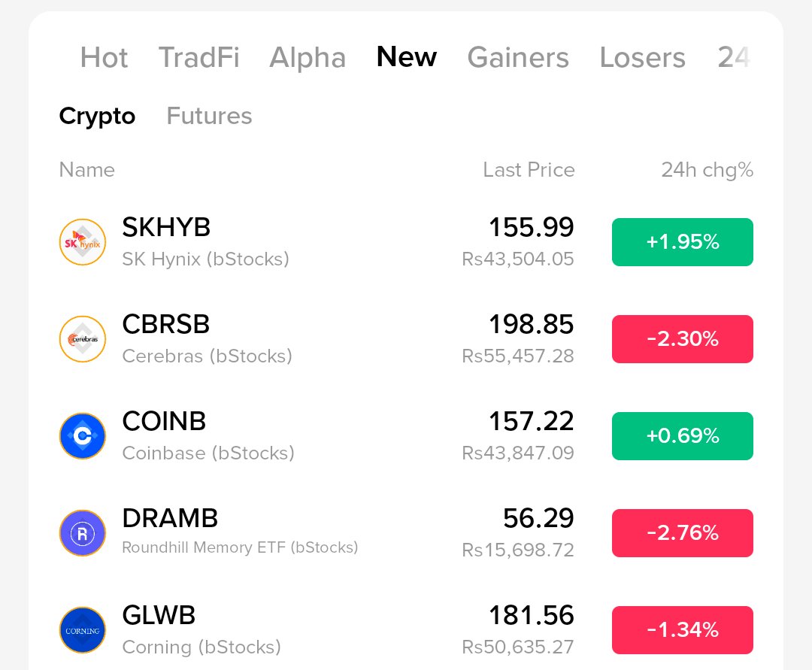Sort by the Last Price column header
This screenshot has width=812, height=670.
[529, 170]
